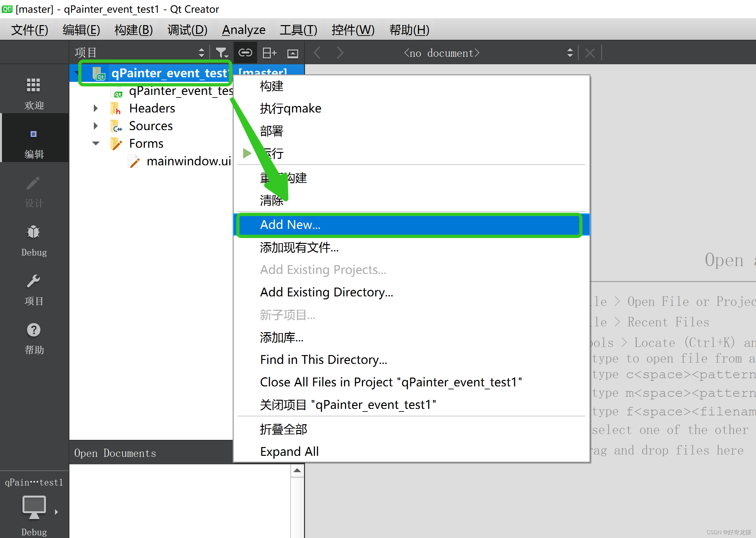Click 执行qmake in context menu
The width and height of the screenshot is (756, 538).
click(x=290, y=108)
